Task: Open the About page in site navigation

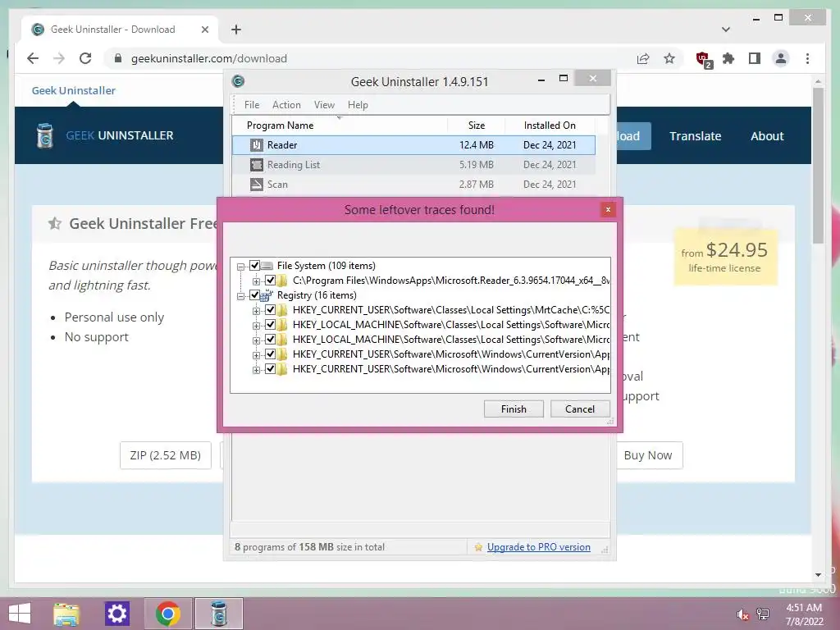Action: [767, 136]
